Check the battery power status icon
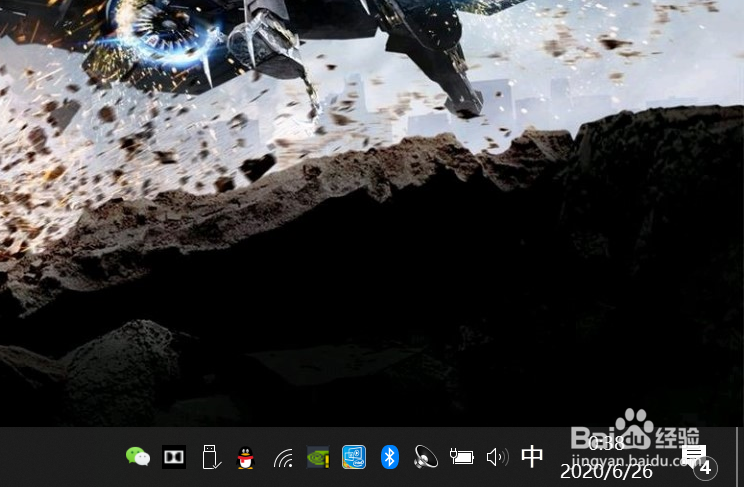Viewport: 744px width, 487px height. pos(462,457)
